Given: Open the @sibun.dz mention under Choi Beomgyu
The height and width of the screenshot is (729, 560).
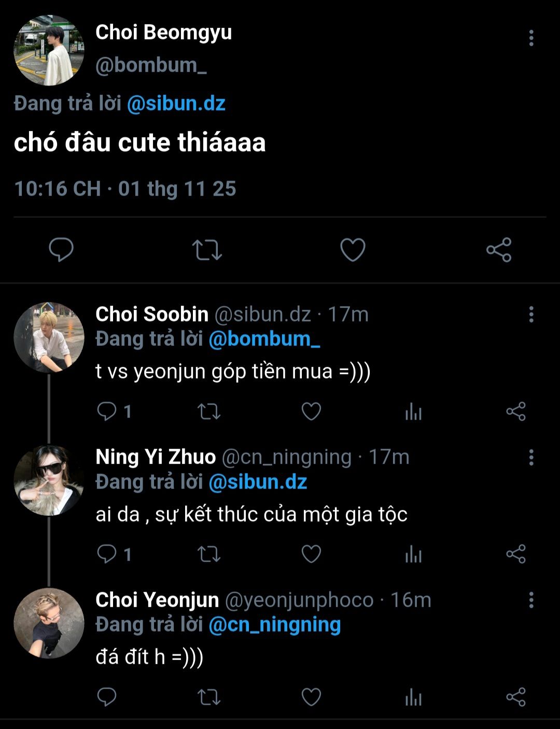Looking at the screenshot, I should (176, 103).
